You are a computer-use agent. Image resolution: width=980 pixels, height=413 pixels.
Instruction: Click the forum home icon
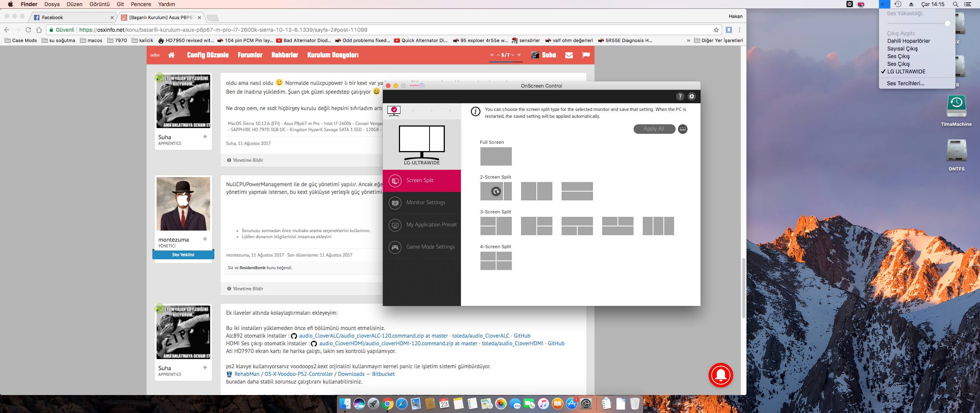[171, 55]
